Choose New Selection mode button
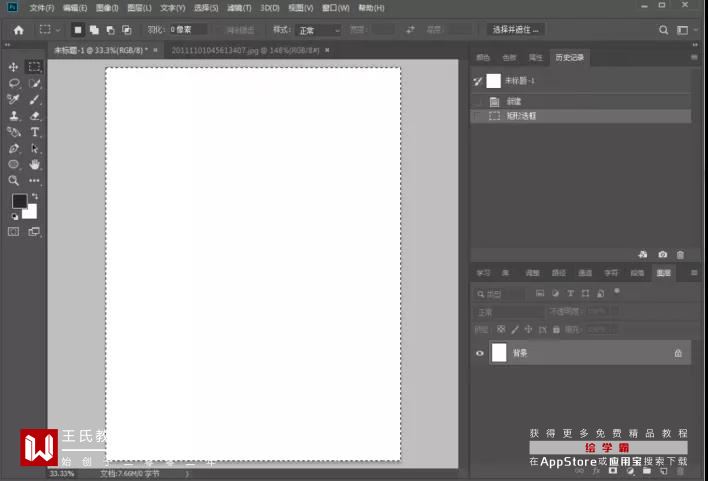 pos(78,30)
